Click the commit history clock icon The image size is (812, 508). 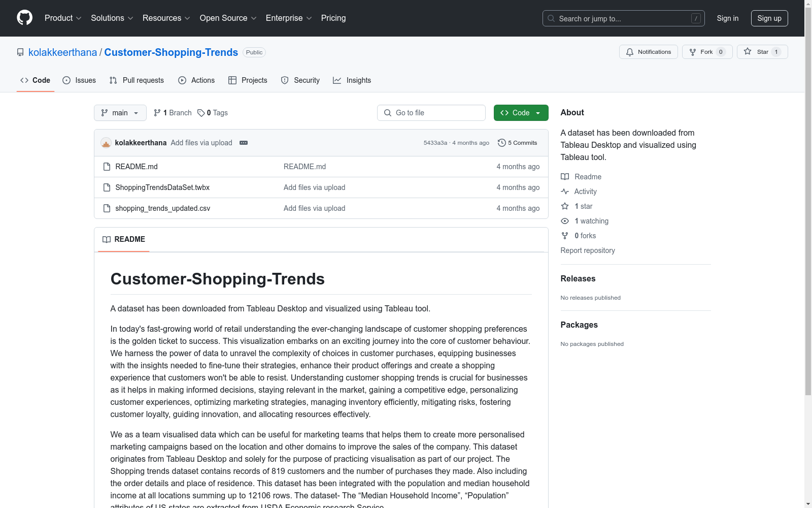[502, 143]
